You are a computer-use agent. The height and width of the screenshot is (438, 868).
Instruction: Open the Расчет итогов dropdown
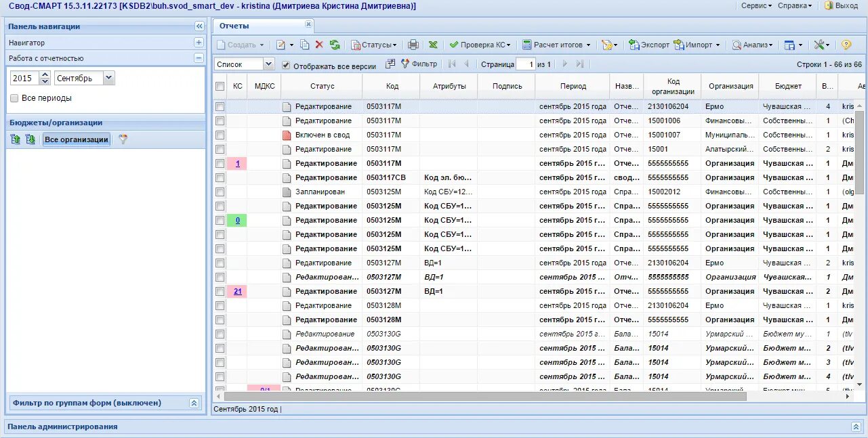556,45
